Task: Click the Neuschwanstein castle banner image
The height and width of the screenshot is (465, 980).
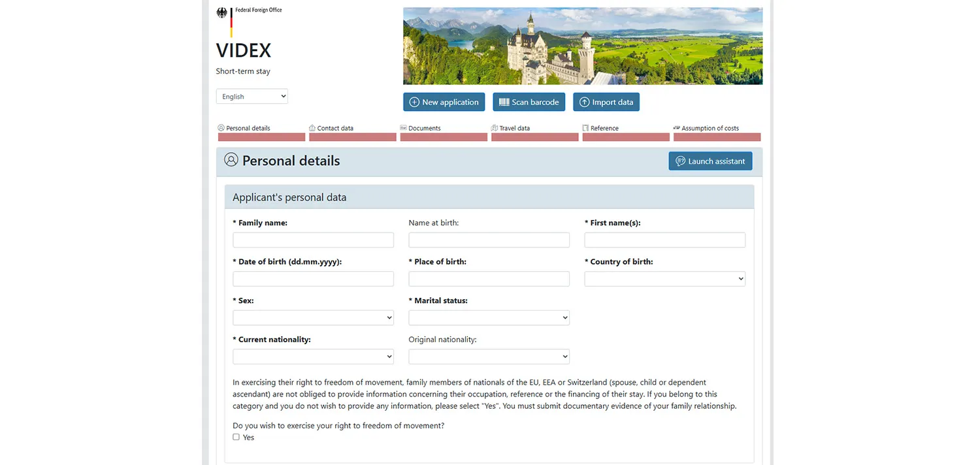Action: pyautogui.click(x=583, y=46)
